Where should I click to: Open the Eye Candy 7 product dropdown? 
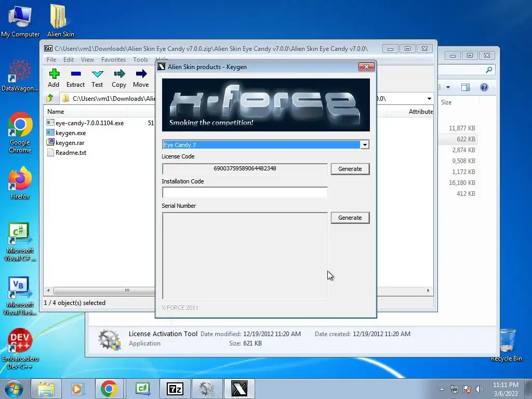(365, 145)
